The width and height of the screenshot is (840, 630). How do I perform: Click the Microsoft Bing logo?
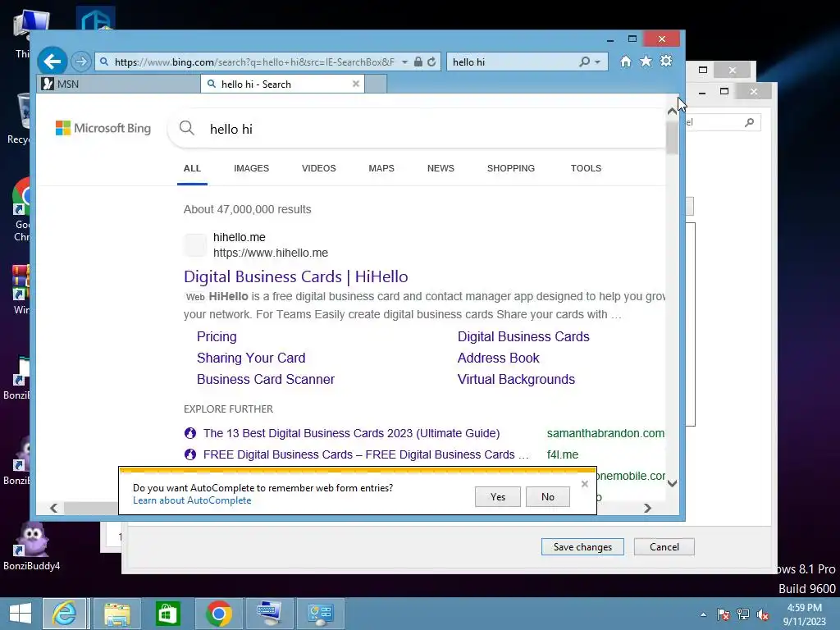pos(103,128)
